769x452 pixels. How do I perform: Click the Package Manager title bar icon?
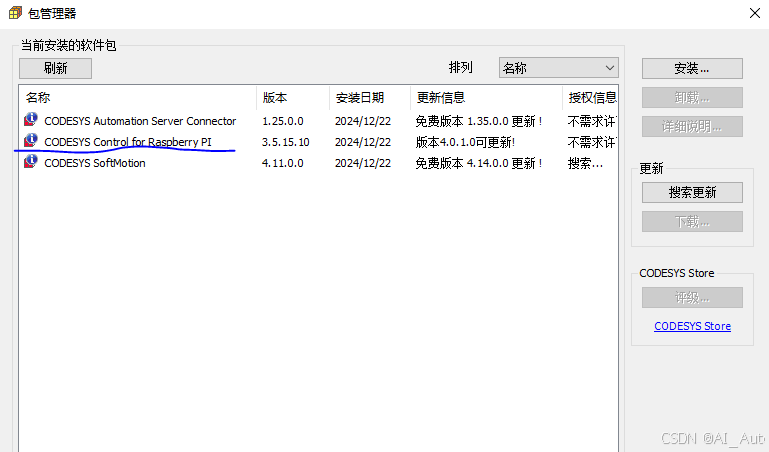tap(15, 13)
